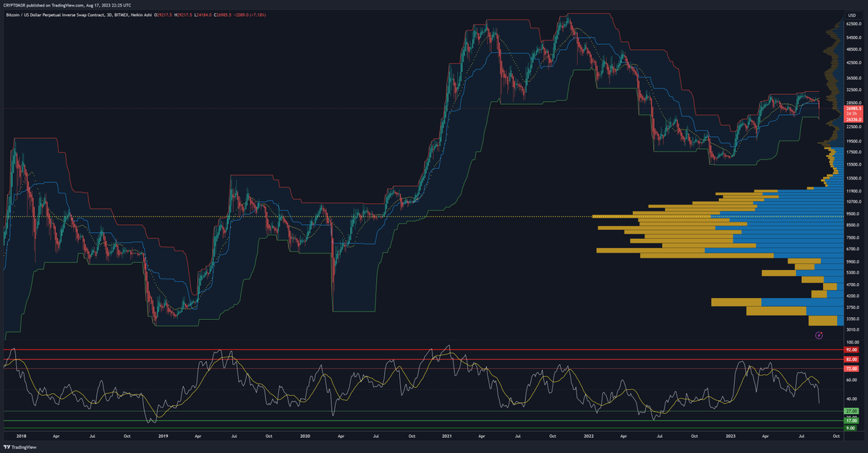Click the 2021 label on time axis
Viewport: 868px width, 453px height.
tap(447, 436)
